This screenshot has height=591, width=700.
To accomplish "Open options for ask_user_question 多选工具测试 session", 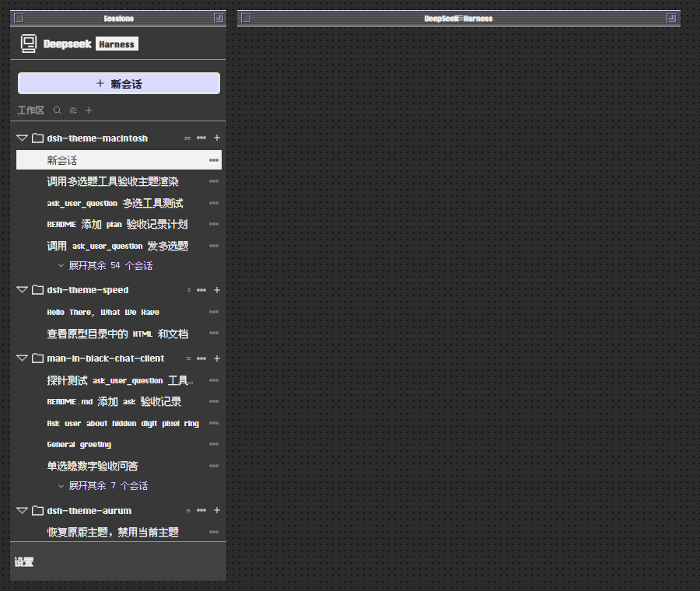I will pyautogui.click(x=214, y=203).
